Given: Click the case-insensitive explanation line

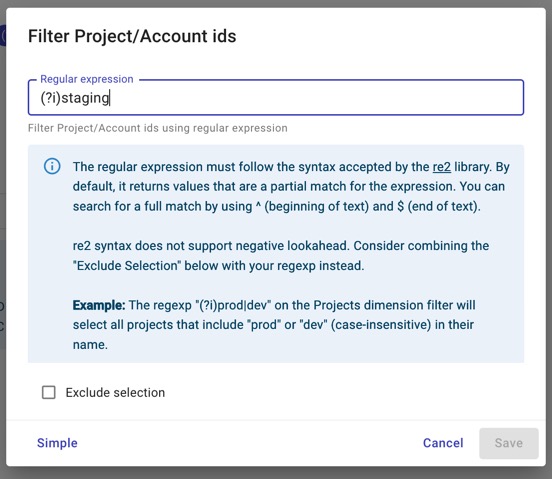Looking at the screenshot, I should pos(273,324).
